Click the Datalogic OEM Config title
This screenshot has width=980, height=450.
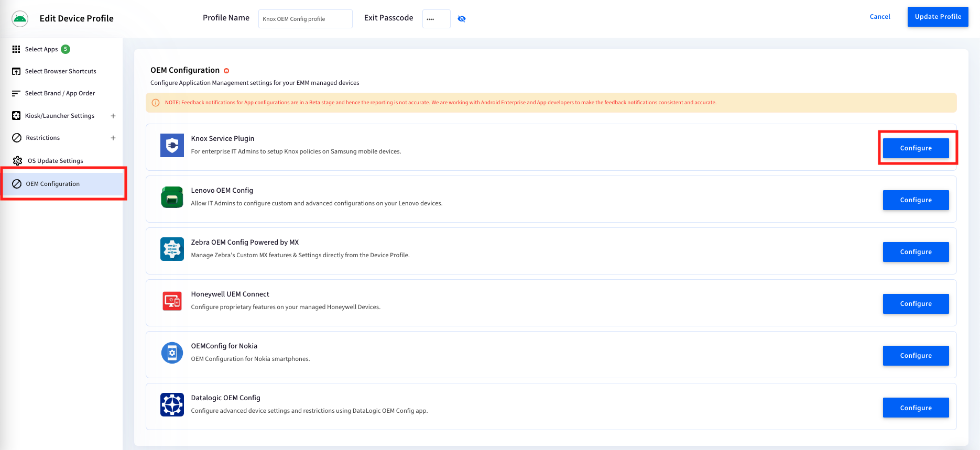pos(226,398)
